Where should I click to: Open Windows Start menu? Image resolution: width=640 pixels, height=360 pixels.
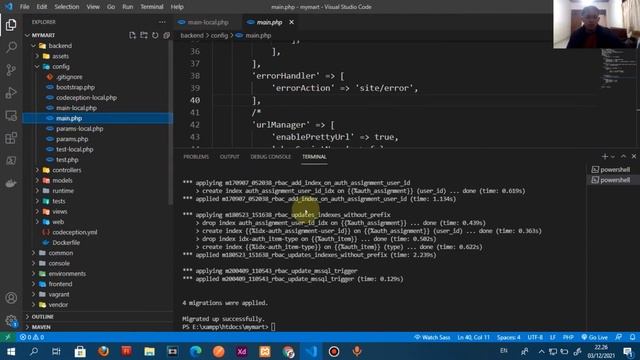pyautogui.click(x=11, y=351)
